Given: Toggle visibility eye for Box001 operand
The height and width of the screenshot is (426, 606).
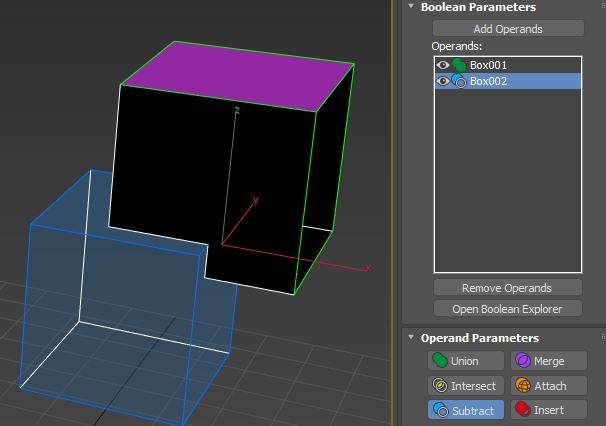Looking at the screenshot, I should click(x=443, y=65).
